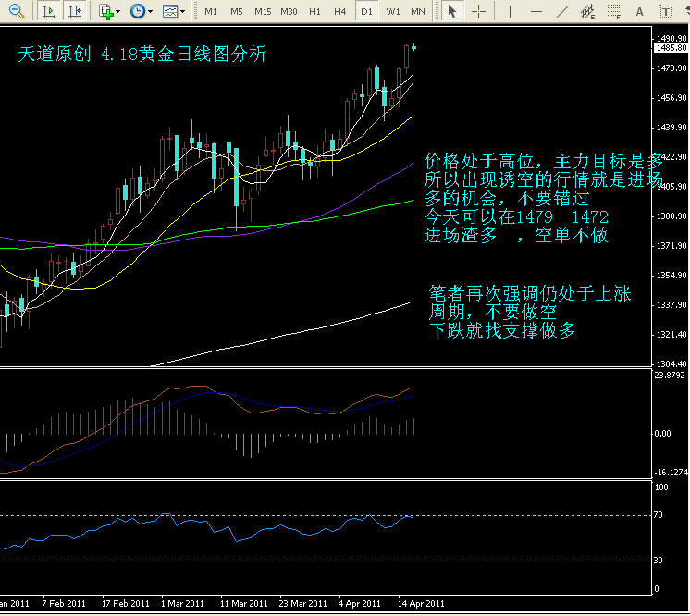This screenshot has width=690, height=616.
Task: Click the 1388.90 price axis label
Action: pyautogui.click(x=672, y=216)
